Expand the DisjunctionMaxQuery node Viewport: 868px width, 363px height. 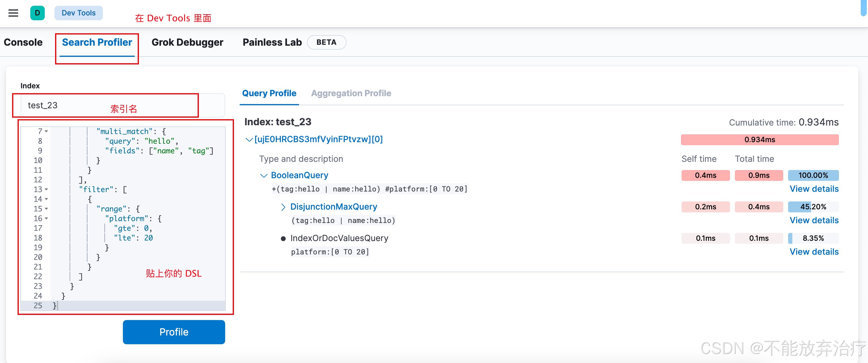point(282,206)
